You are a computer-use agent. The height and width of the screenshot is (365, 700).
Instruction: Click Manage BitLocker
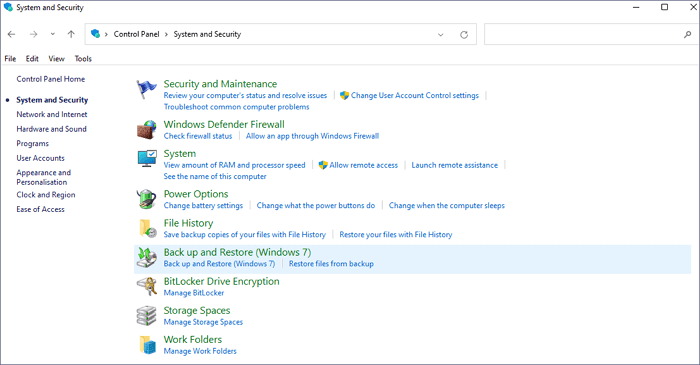(x=194, y=293)
